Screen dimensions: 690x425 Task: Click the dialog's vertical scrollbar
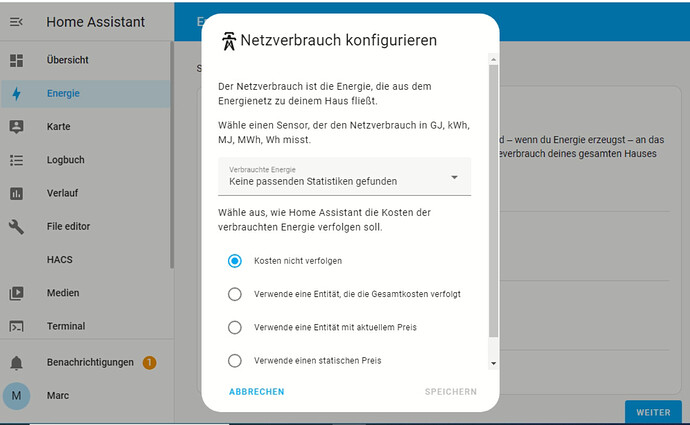(492, 200)
